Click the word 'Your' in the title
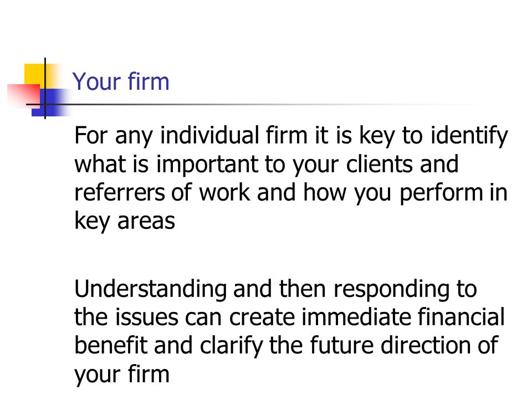Viewport: 532px width, 399px height. pyautogui.click(x=96, y=82)
